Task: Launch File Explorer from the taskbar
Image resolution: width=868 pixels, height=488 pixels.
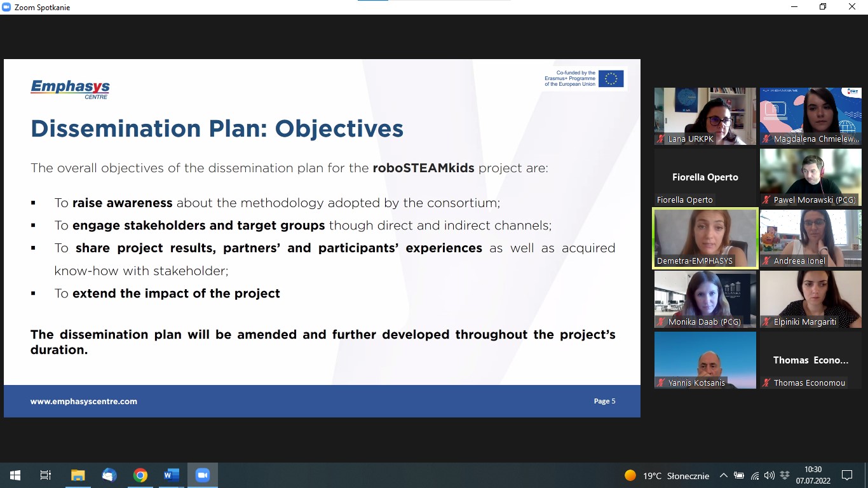Action: pyautogui.click(x=78, y=475)
